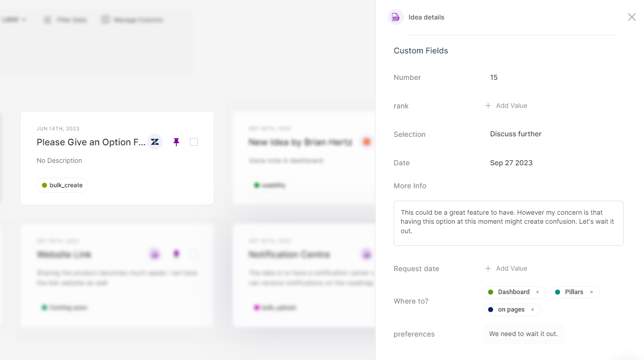Click the Idea details panel icon
Screen dimensions: 644x360
[396, 17]
